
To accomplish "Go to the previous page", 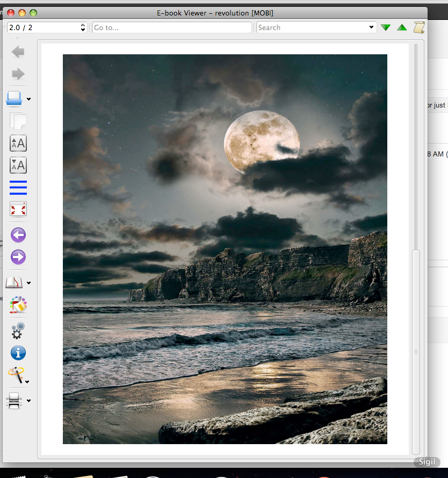I will pos(18,235).
